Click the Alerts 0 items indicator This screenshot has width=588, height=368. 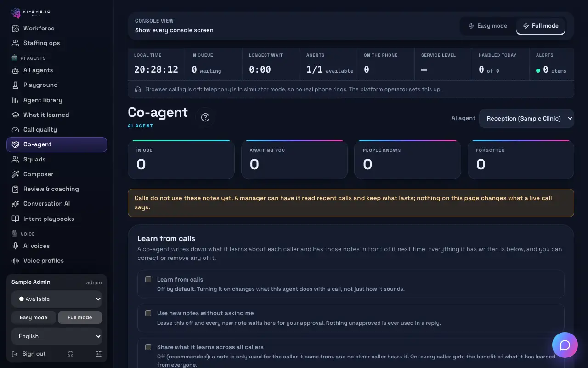pos(551,70)
